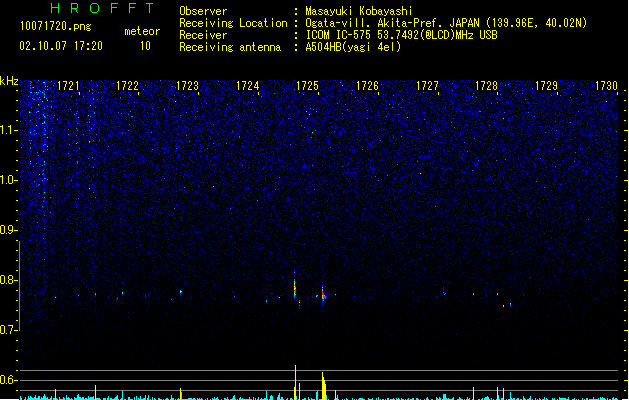Click the A504HB(yagi 4el) antenna text
This screenshot has height=400, width=629.
[x=353, y=47]
